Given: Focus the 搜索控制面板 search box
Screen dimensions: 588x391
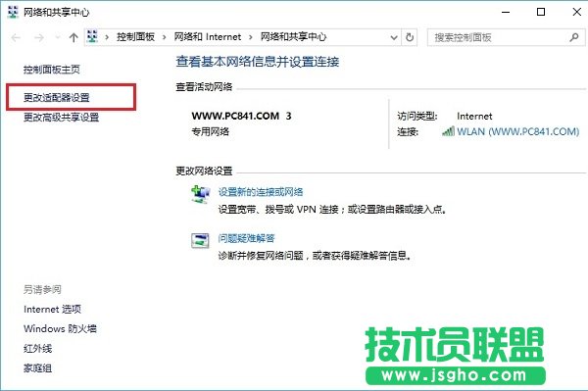Looking at the screenshot, I should 506,37.
